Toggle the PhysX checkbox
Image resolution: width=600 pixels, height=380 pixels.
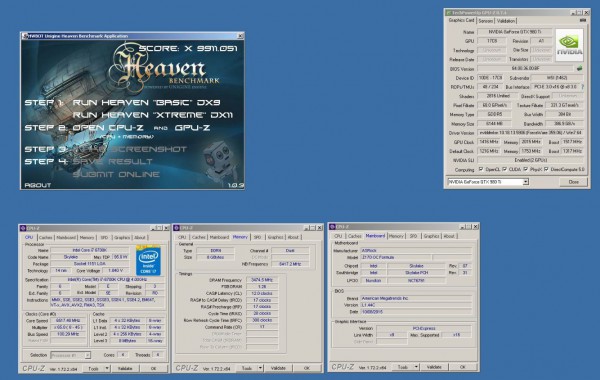coord(526,169)
